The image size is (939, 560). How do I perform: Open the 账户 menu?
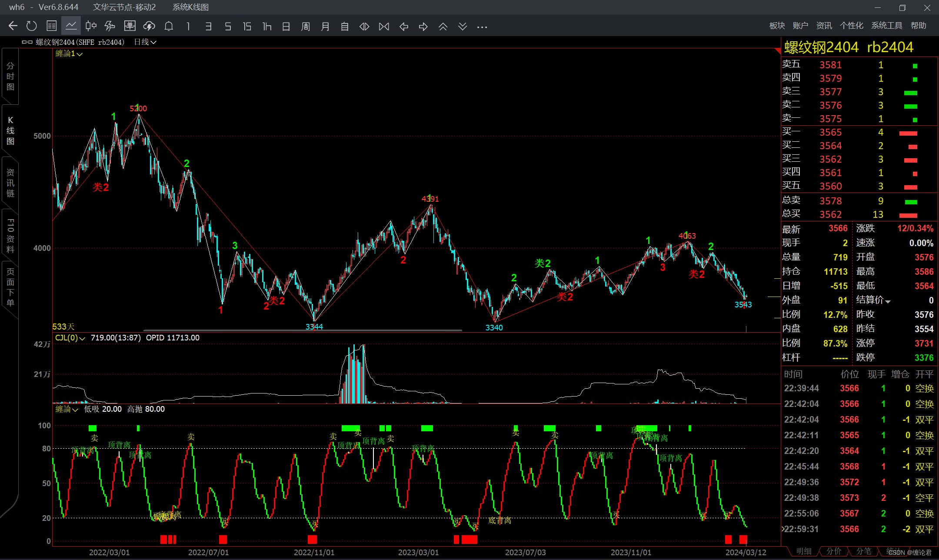tap(800, 26)
